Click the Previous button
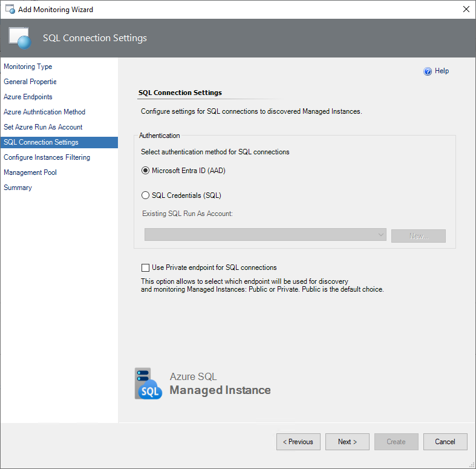The width and height of the screenshot is (476, 469). (x=298, y=442)
